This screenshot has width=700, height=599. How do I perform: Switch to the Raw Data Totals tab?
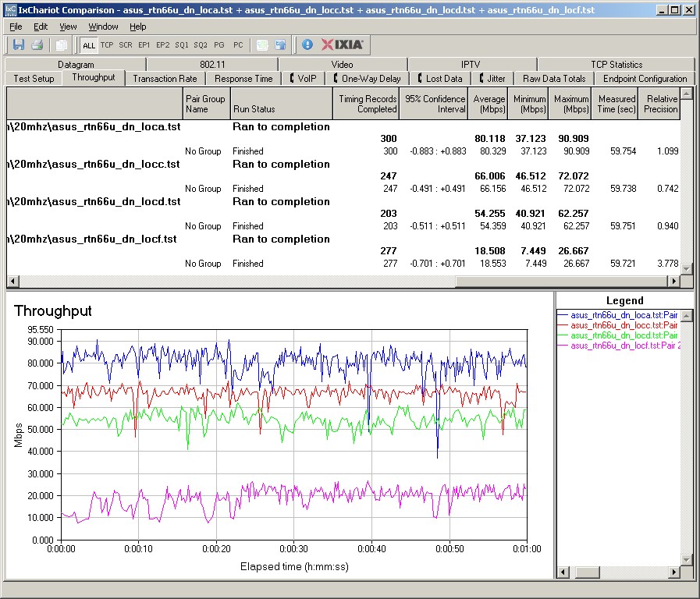pos(554,79)
